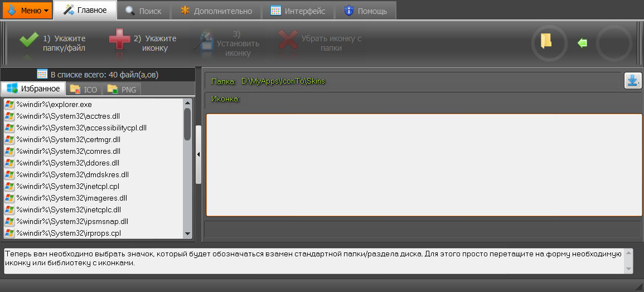The width and height of the screenshot is (644, 292).
Task: Click the green left arrow icon
Action: tap(582, 43)
